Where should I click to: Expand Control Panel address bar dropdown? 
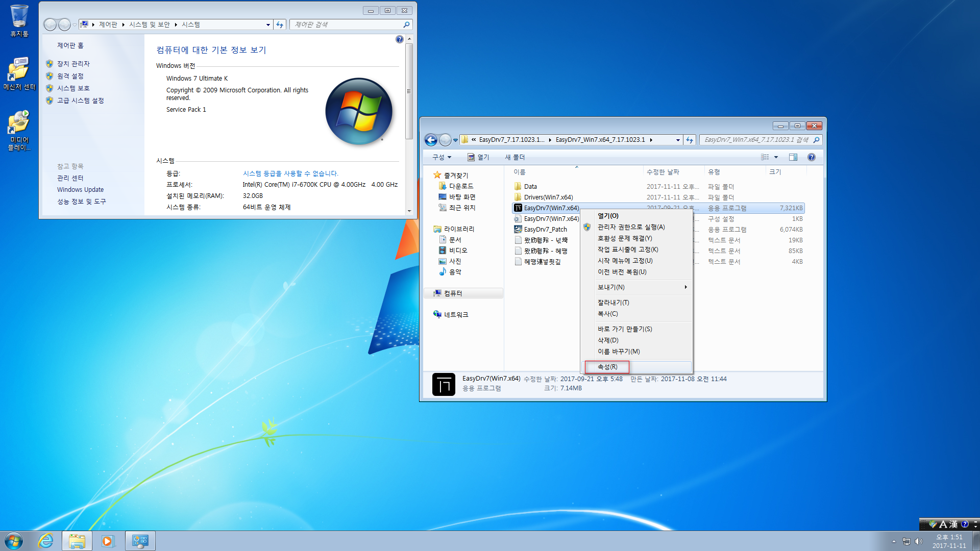pyautogui.click(x=268, y=24)
